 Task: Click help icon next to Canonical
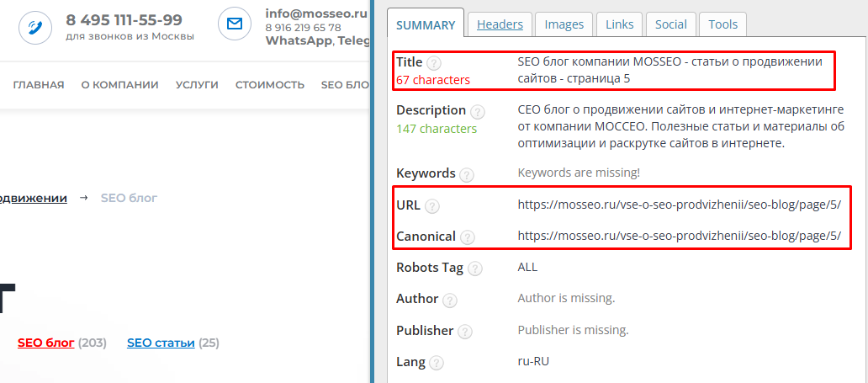[x=468, y=237]
